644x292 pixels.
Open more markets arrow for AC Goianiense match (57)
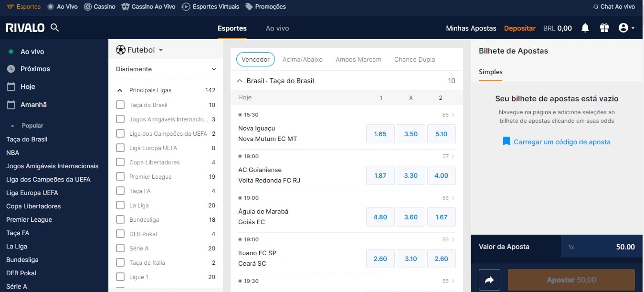point(453,156)
